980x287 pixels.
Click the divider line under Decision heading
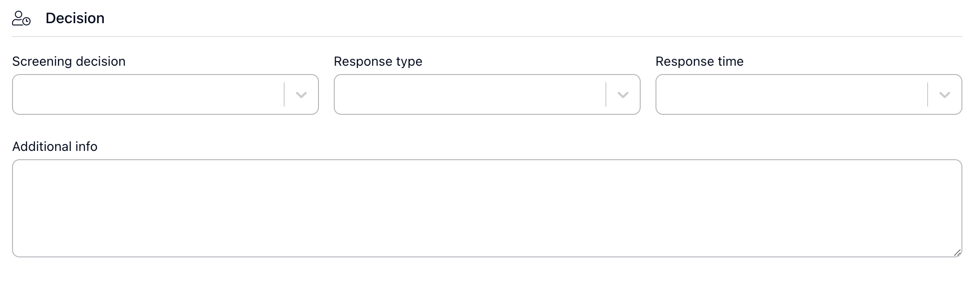click(x=487, y=37)
